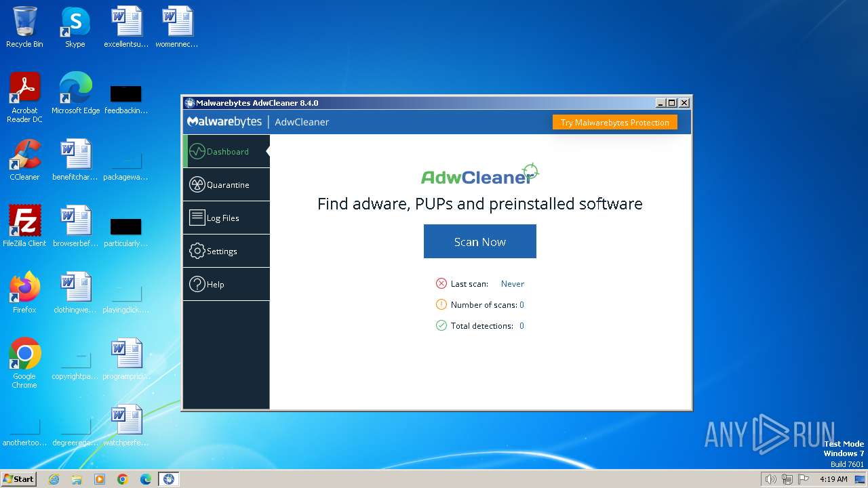The height and width of the screenshot is (488, 868).
Task: Select the womennec... Word document
Action: tap(177, 27)
